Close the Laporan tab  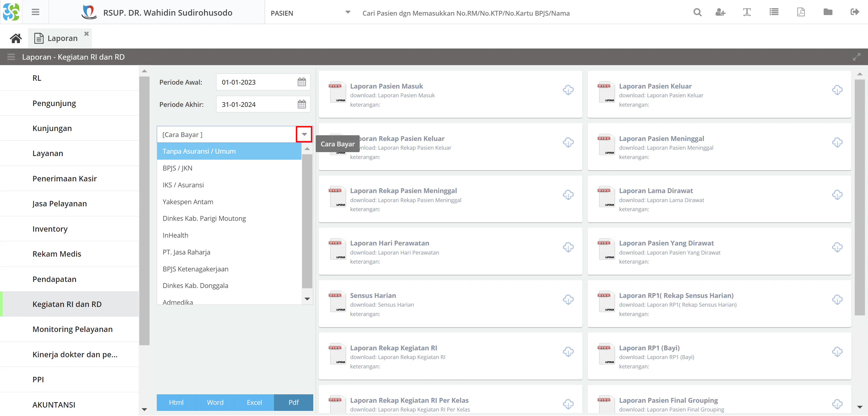[87, 34]
